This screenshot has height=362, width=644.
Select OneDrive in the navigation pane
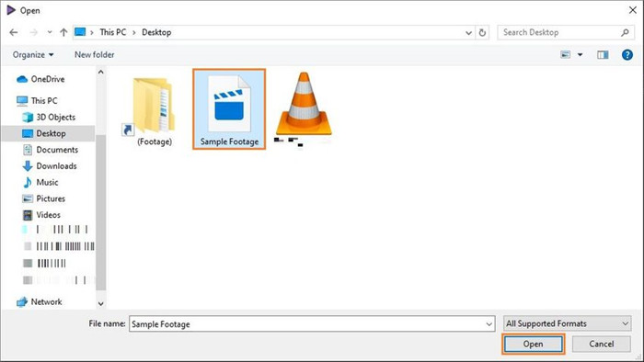point(40,79)
